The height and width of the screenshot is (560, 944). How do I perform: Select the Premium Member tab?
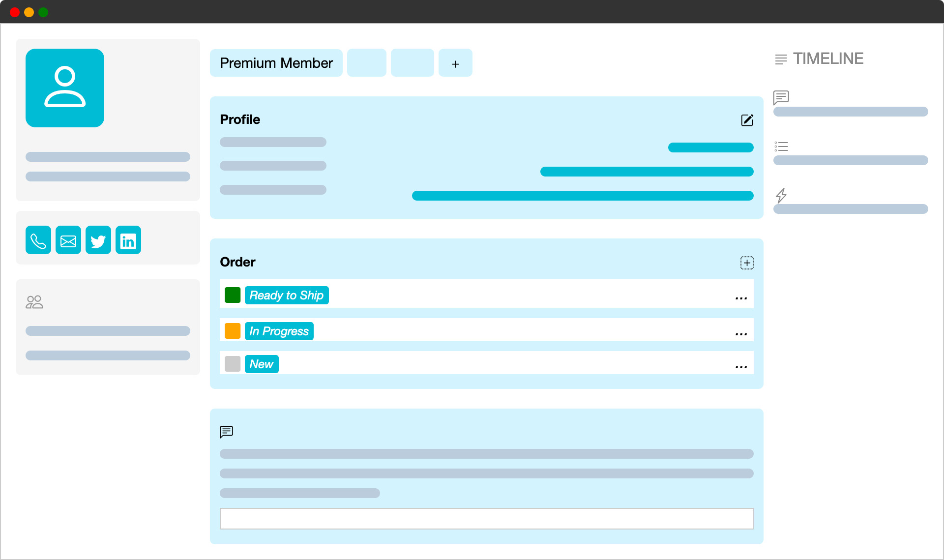coord(276,63)
